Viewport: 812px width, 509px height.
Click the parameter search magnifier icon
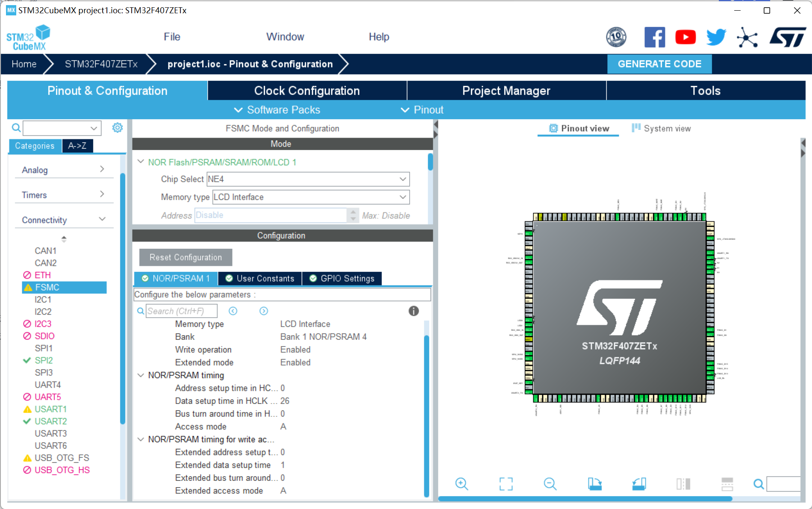pyautogui.click(x=140, y=311)
